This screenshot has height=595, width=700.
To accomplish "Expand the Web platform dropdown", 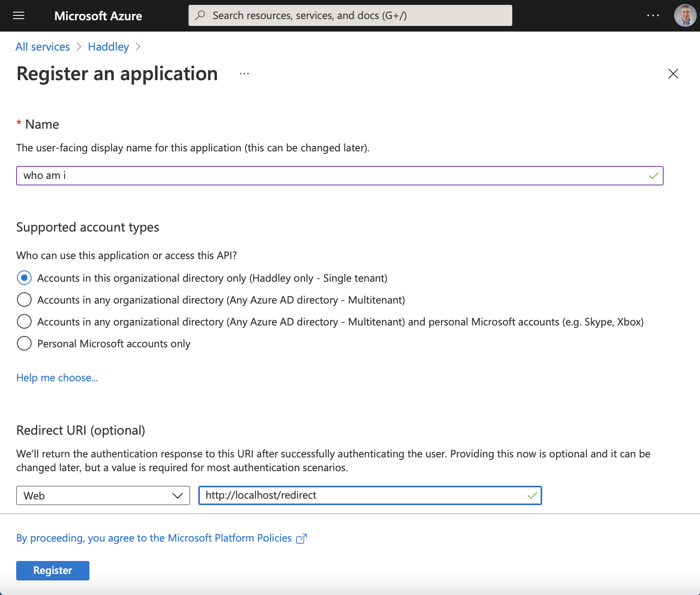I will (x=103, y=495).
